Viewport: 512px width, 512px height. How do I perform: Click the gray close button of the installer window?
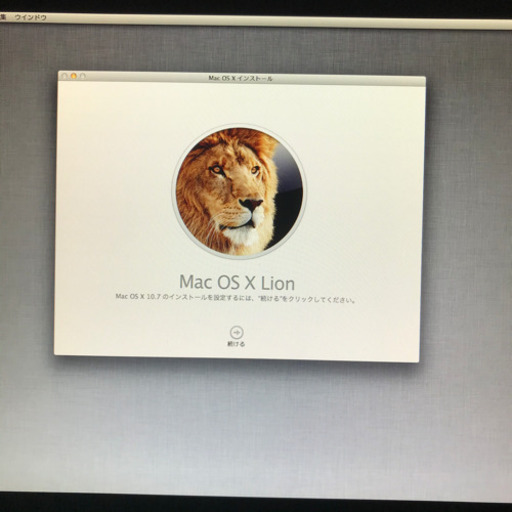(x=65, y=76)
